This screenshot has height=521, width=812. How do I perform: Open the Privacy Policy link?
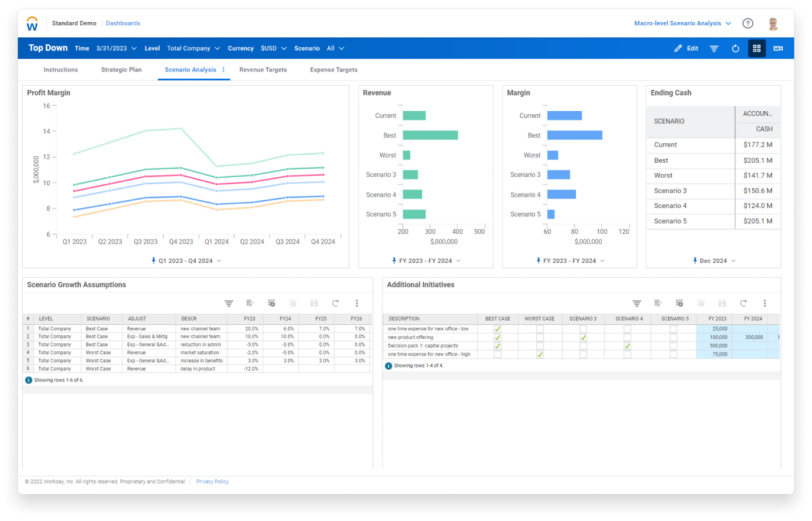[x=212, y=481]
